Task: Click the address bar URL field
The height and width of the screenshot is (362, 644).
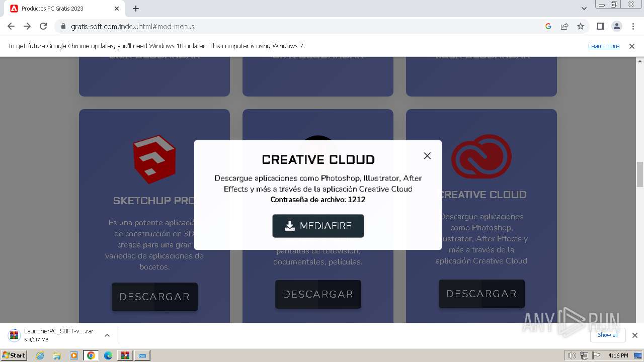Action: (x=302, y=26)
